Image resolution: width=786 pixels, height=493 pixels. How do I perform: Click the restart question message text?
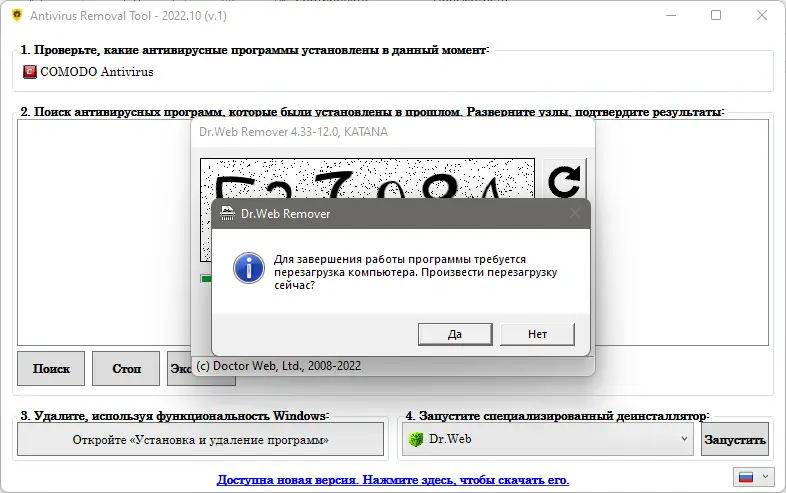point(416,272)
